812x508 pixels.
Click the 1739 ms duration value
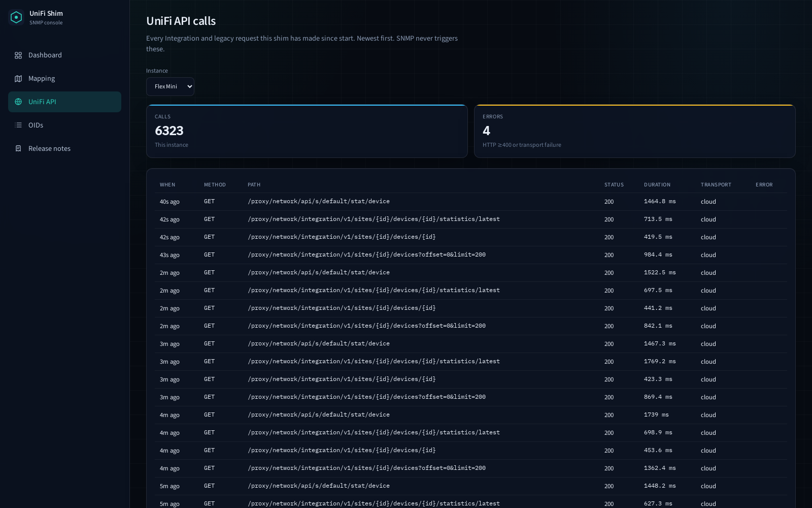[x=656, y=415]
